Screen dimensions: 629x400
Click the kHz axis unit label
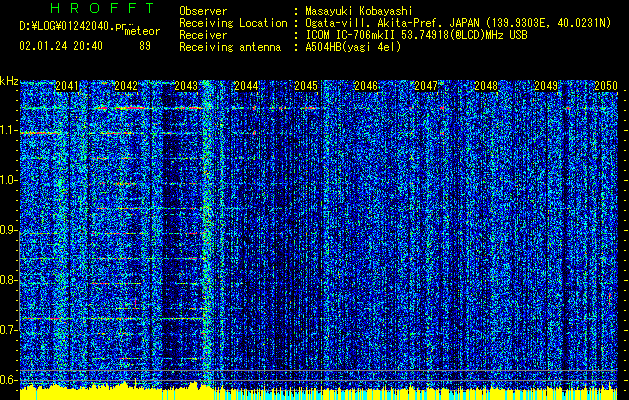pyautogui.click(x=9, y=81)
